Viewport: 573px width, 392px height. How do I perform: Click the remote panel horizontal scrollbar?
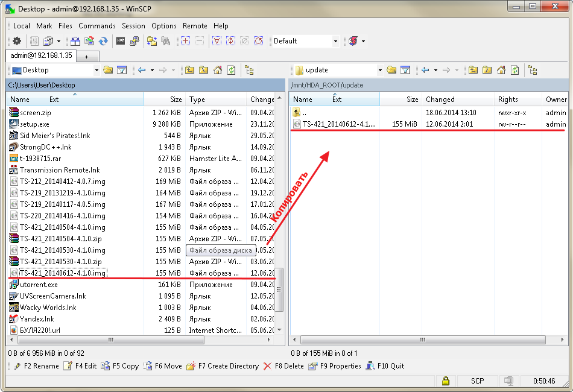[x=423, y=340]
